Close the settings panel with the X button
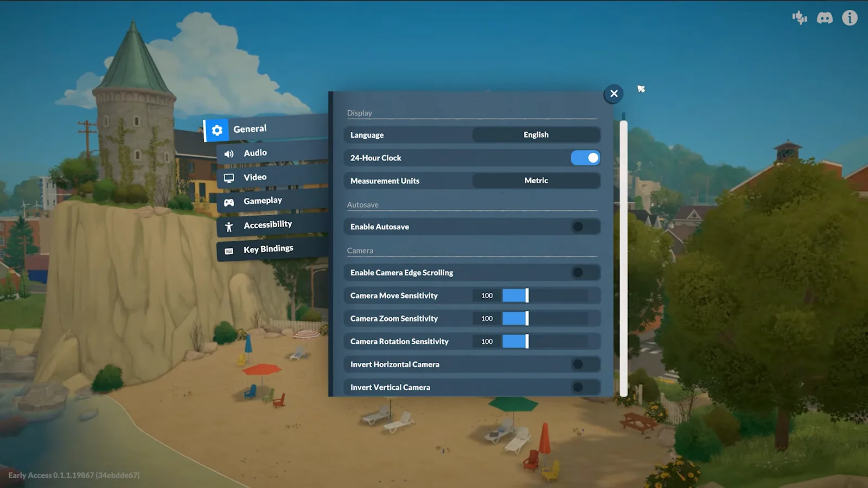 [x=614, y=94]
